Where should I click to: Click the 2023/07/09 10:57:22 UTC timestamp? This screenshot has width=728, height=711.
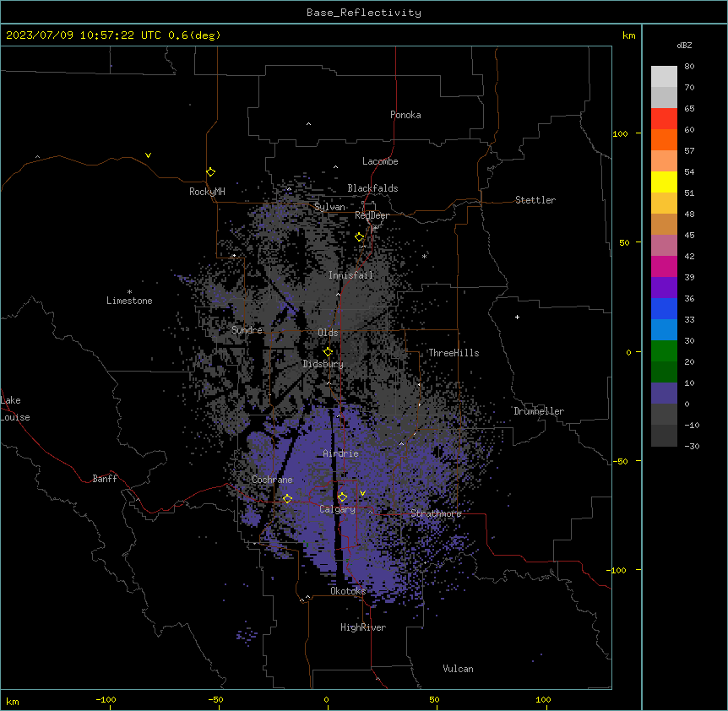pyautogui.click(x=83, y=35)
